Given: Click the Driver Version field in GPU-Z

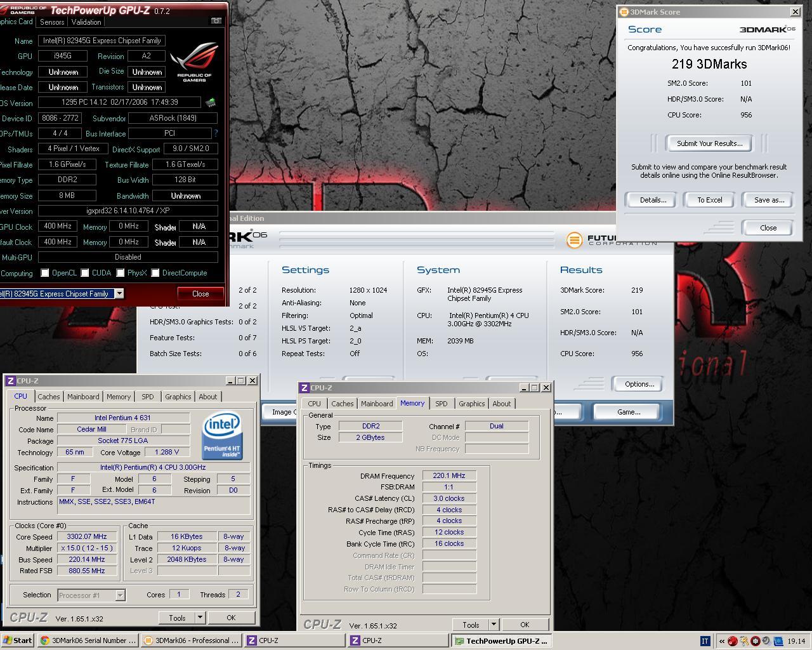Looking at the screenshot, I should 128,211.
